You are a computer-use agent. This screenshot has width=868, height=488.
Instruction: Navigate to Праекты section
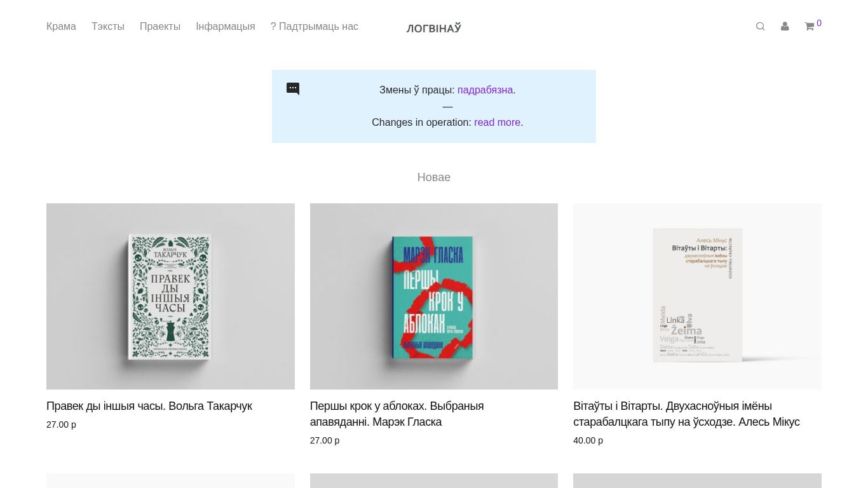160,27
